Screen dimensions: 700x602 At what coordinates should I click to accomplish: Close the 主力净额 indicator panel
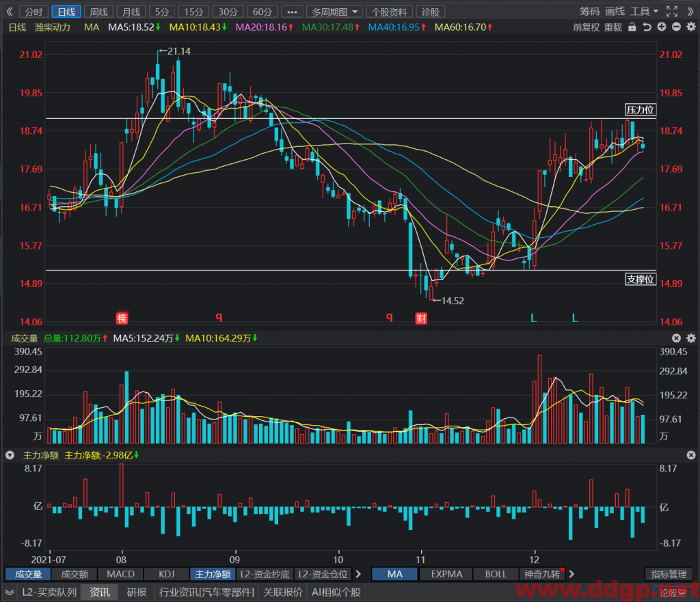[691, 455]
